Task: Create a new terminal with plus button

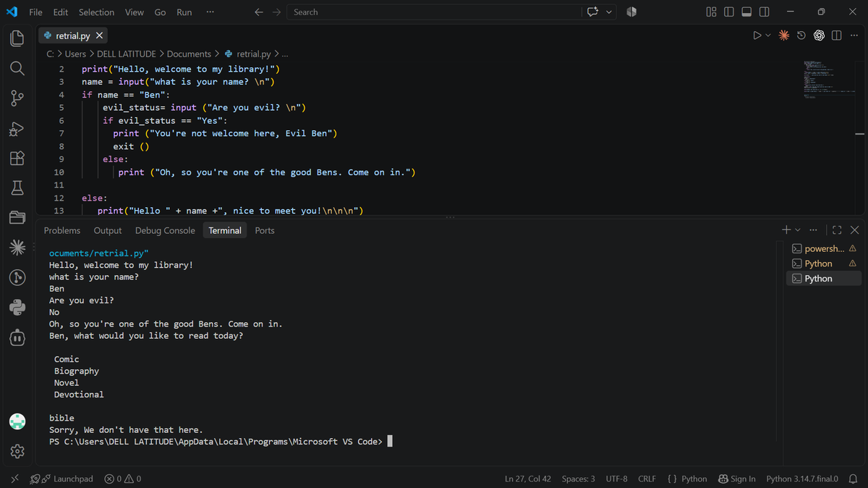Action: (x=787, y=230)
